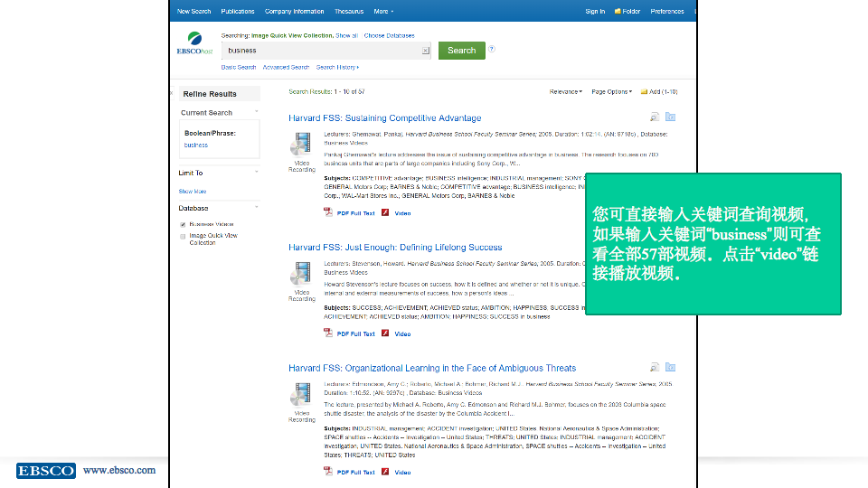Expand the More menu in top bar
The height and width of the screenshot is (488, 868).
[383, 11]
